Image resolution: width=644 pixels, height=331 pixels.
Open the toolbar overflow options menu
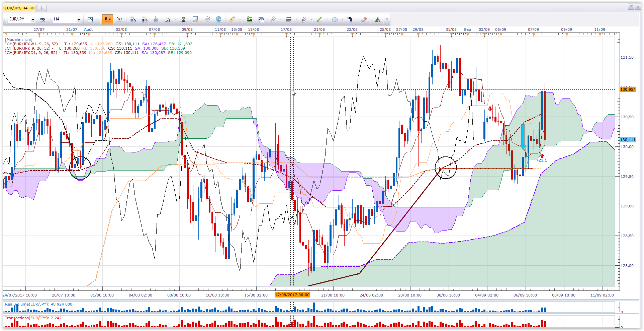(387, 19)
